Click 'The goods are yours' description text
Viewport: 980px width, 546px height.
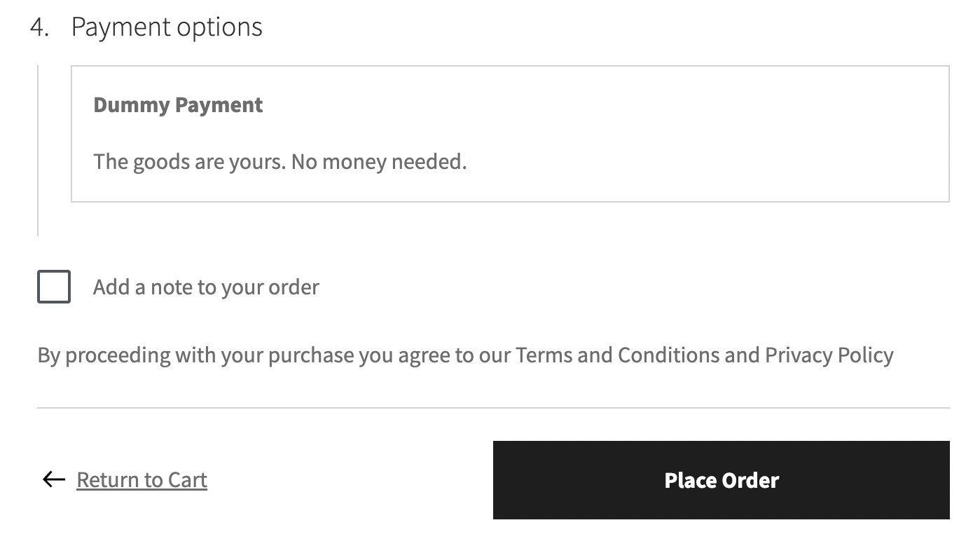(x=189, y=162)
